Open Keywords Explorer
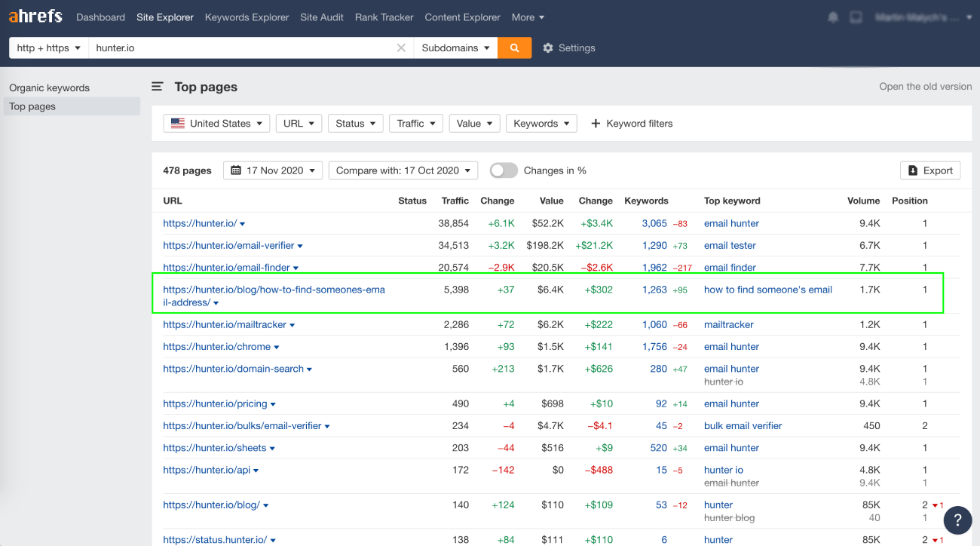 tap(247, 17)
